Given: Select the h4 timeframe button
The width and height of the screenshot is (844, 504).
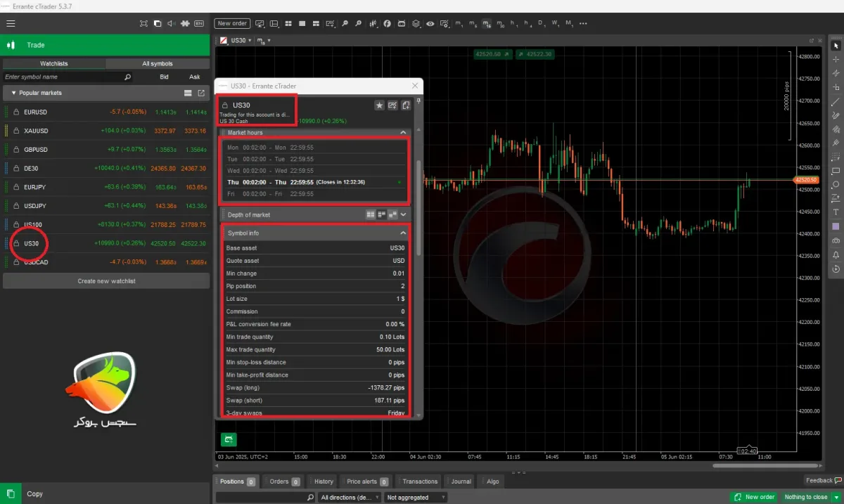Looking at the screenshot, I should [x=527, y=23].
